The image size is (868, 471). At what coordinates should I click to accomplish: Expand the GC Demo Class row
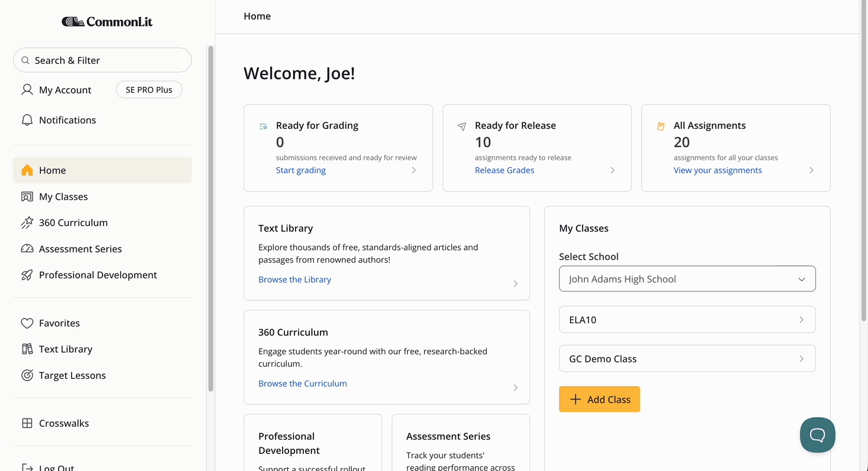(687, 359)
